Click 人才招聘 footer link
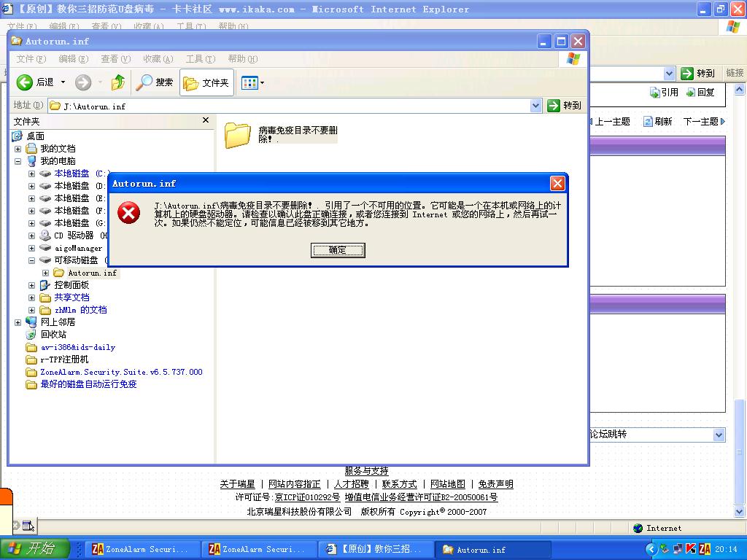This screenshot has height=560, width=747. (x=351, y=484)
